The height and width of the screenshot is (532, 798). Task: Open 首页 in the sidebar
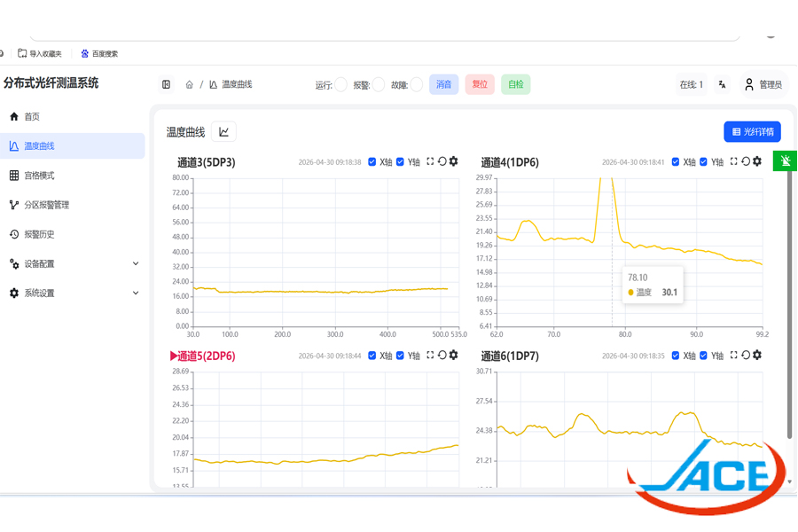click(73, 116)
